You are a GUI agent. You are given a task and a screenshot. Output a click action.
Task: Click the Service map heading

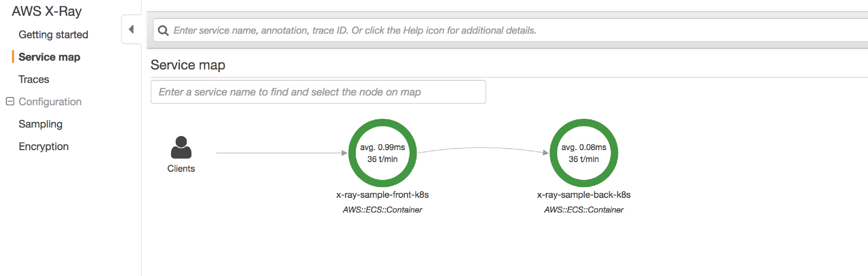pos(188,65)
